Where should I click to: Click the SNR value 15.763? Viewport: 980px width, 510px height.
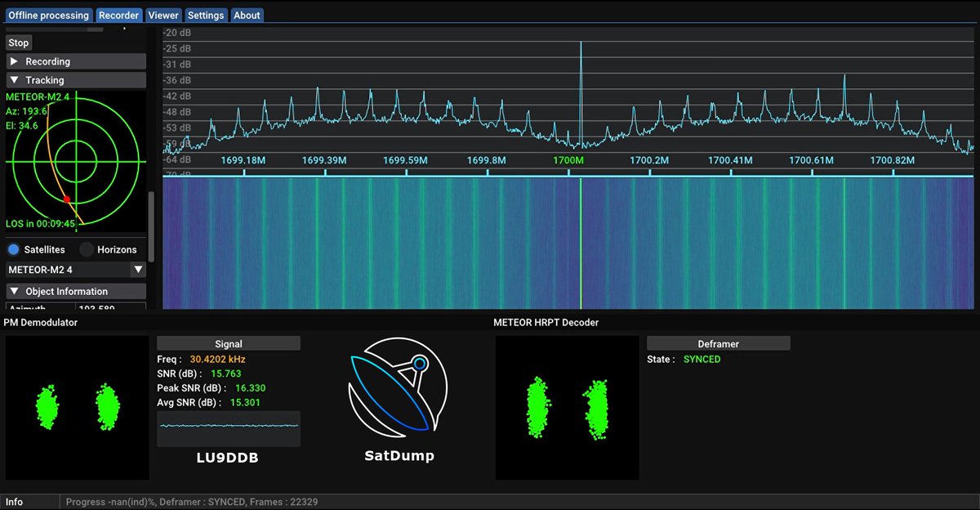pyautogui.click(x=226, y=374)
